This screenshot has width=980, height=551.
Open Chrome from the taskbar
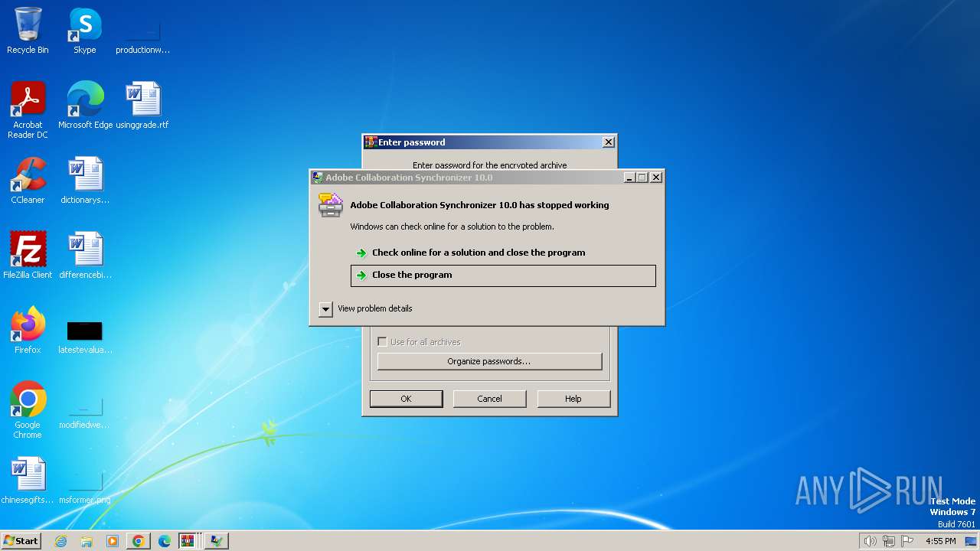(138, 541)
